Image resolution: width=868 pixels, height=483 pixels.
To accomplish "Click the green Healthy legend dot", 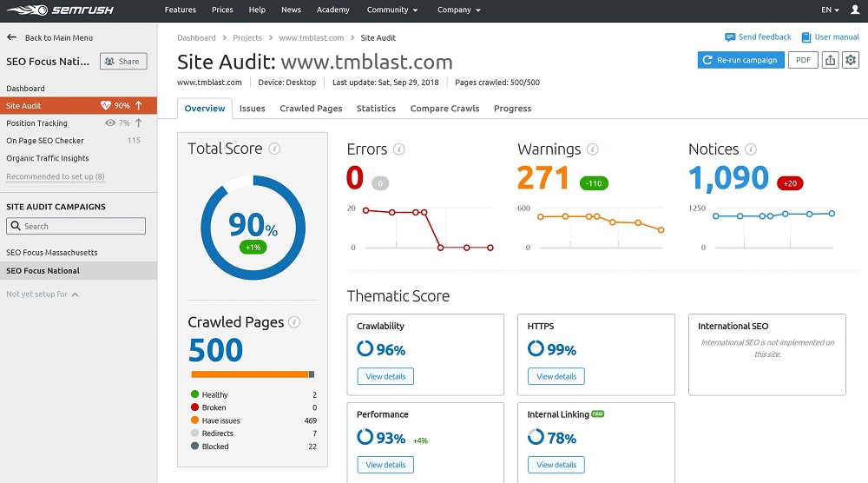I will point(194,394).
